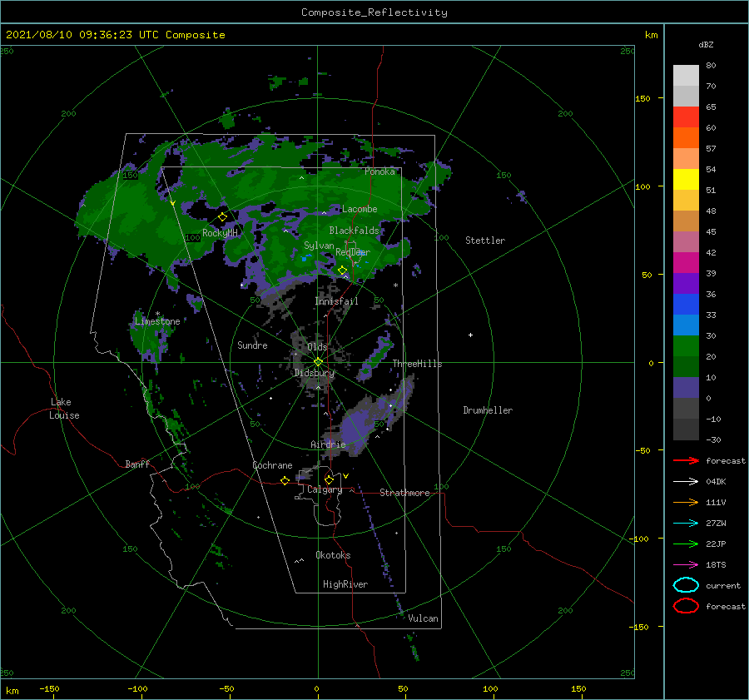The width and height of the screenshot is (749, 700).
Task: Click the white 04DK arrow legend icon
Action: [686, 481]
